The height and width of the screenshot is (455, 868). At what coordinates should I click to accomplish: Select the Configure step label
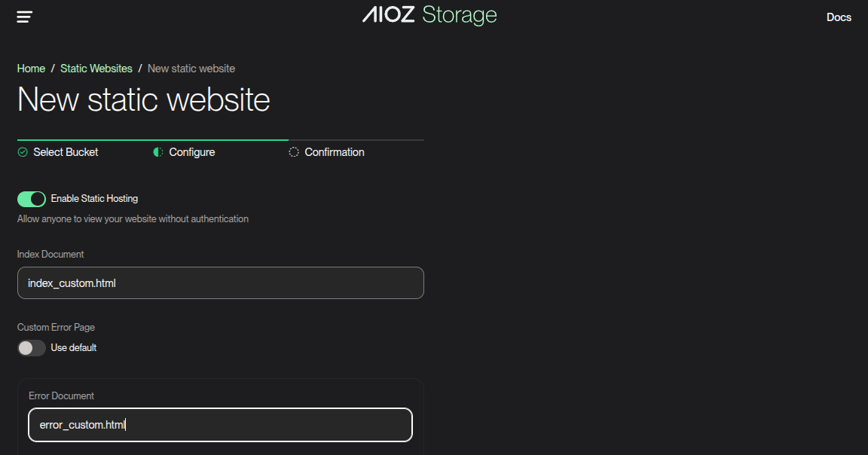pyautogui.click(x=192, y=152)
